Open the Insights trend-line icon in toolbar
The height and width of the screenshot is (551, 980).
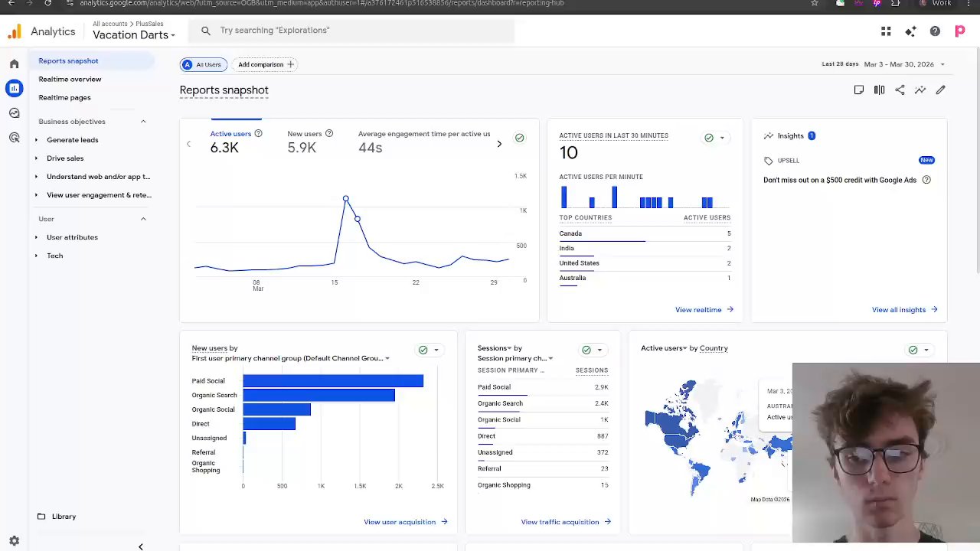pyautogui.click(x=920, y=90)
